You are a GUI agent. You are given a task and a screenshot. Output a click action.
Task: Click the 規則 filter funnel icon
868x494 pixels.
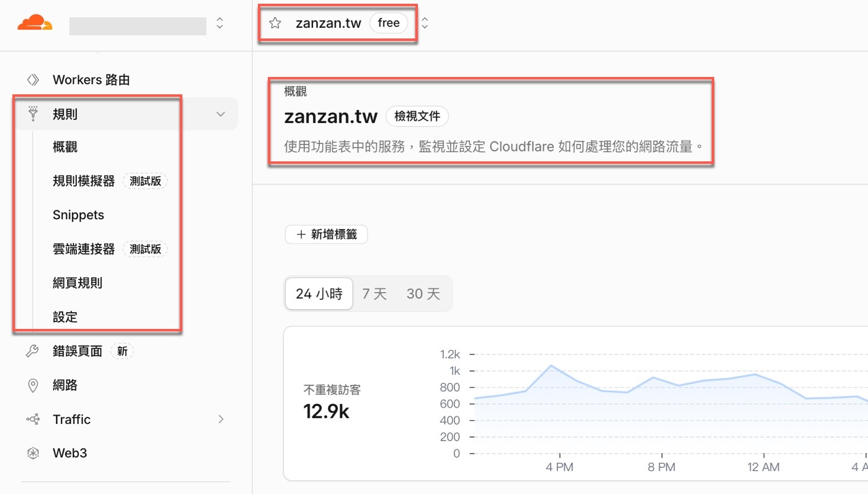[33, 114]
